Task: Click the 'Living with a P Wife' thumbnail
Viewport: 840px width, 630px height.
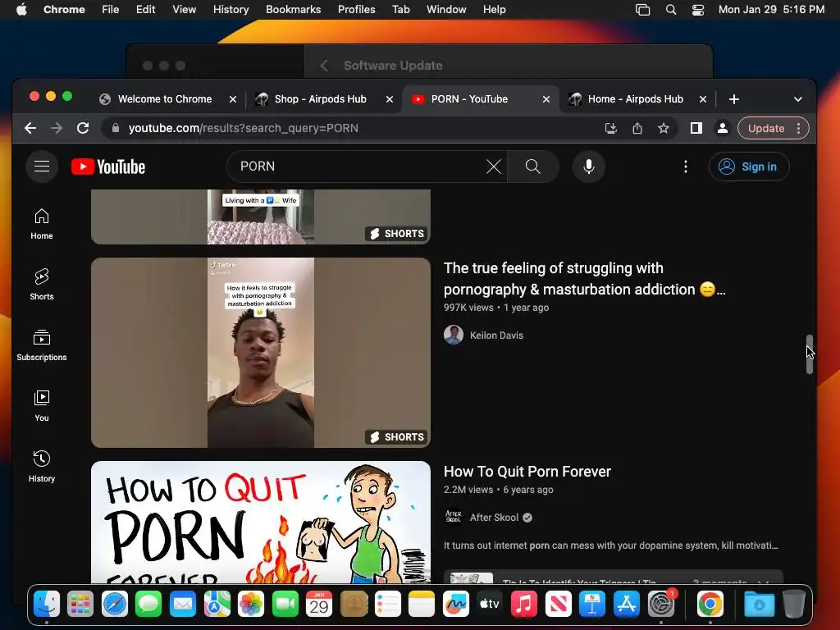Action: click(261, 217)
